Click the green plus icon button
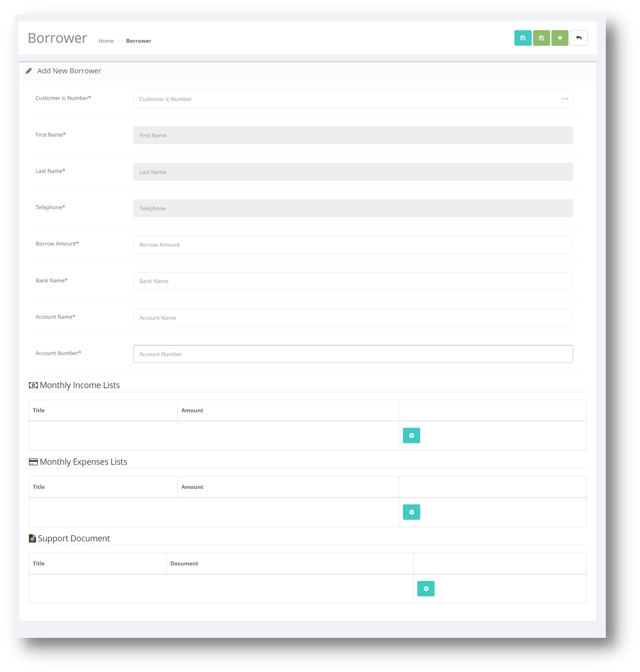This screenshot has height=672, width=640. tap(560, 38)
